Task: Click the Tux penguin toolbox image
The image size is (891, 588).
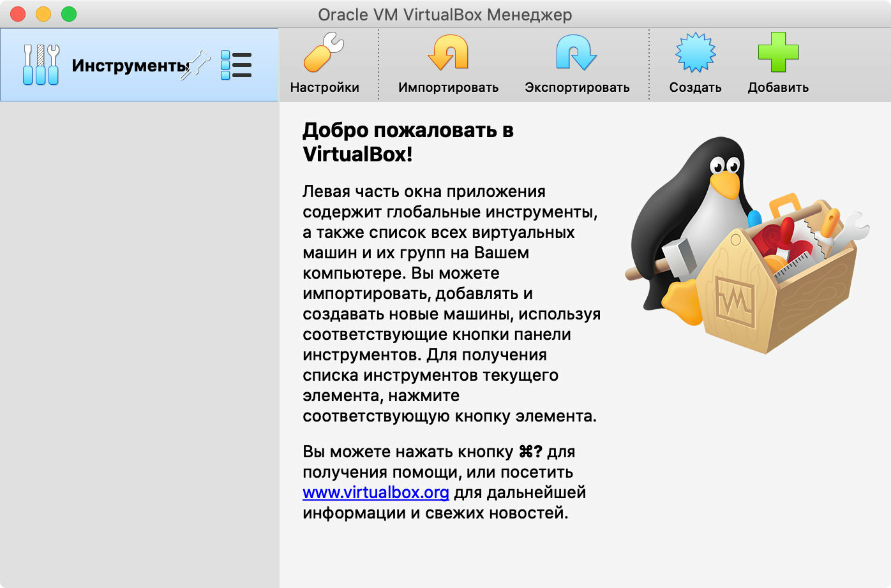Action: (x=747, y=244)
